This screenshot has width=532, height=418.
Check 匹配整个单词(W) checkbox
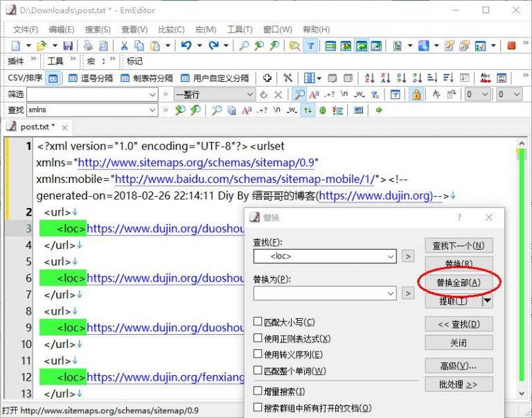point(258,370)
